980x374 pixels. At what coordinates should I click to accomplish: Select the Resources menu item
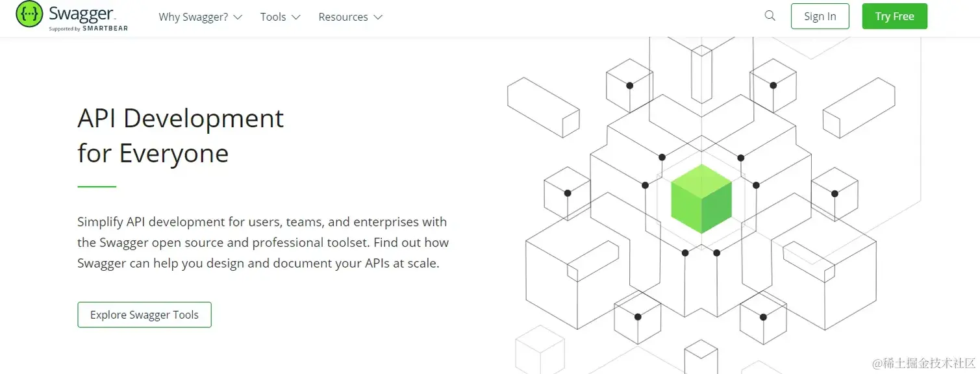(343, 17)
